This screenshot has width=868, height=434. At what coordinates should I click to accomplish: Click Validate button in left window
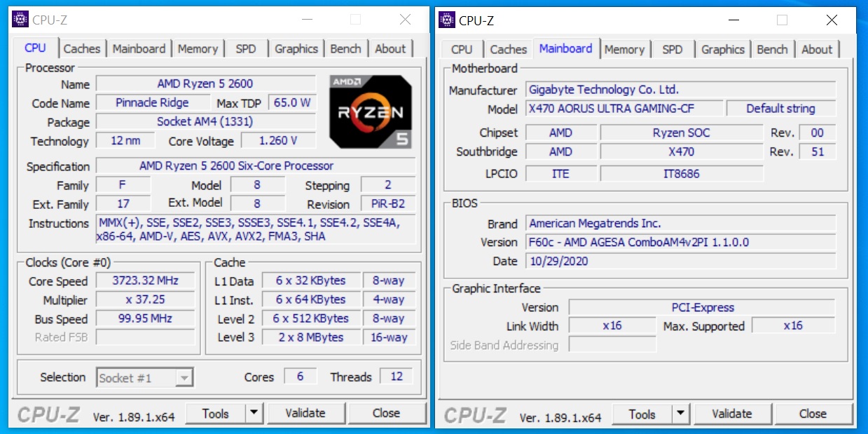pos(305,414)
